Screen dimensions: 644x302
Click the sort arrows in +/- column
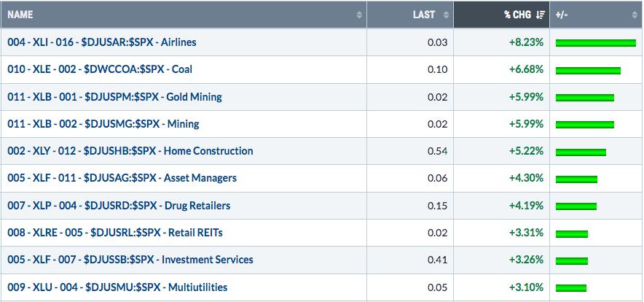(x=635, y=15)
